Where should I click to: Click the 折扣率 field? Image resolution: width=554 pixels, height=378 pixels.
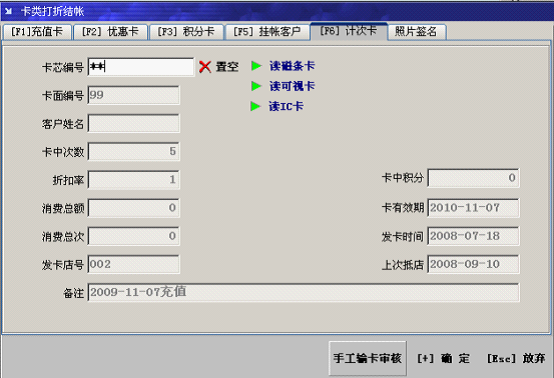134,179
